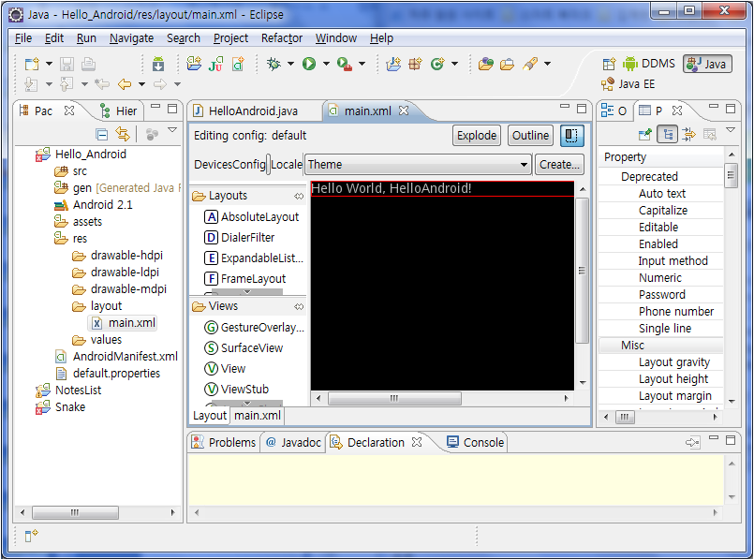
Task: Open the Run dropdown arrow
Action: pos(326,64)
